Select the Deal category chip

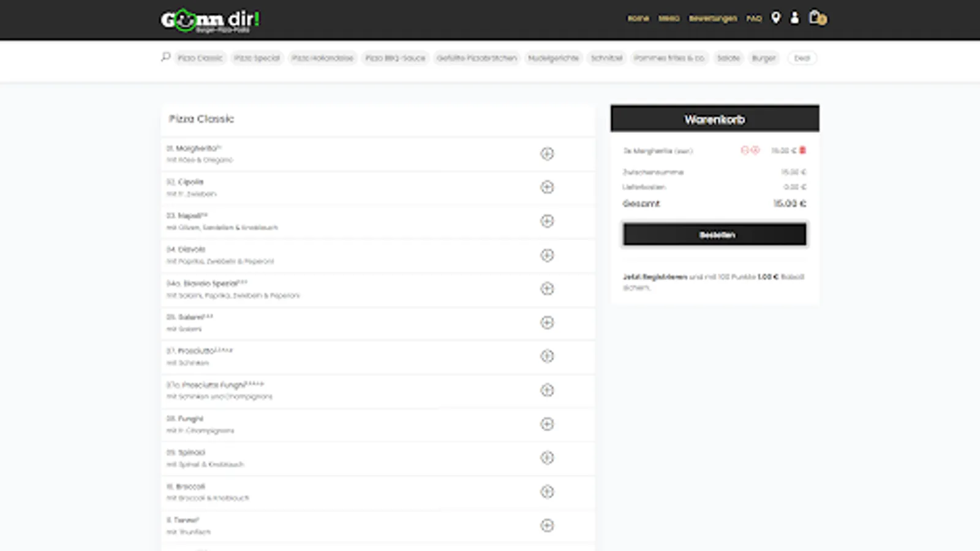coord(802,58)
